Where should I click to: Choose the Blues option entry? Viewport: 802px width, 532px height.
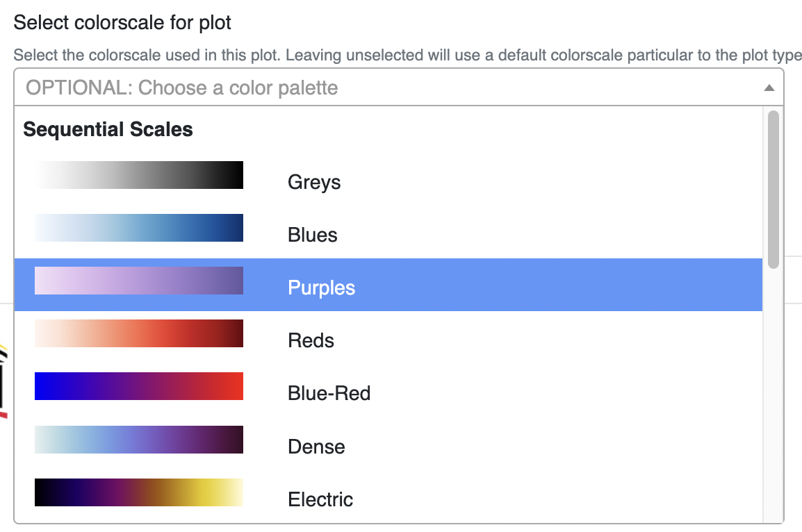[312, 235]
